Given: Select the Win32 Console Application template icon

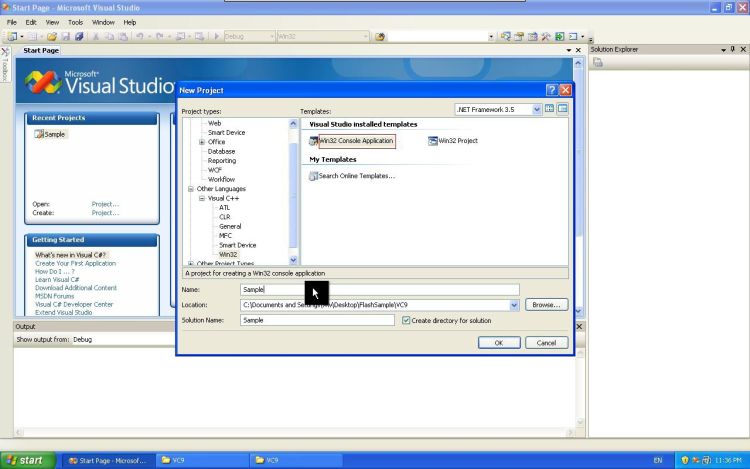Looking at the screenshot, I should pos(314,141).
